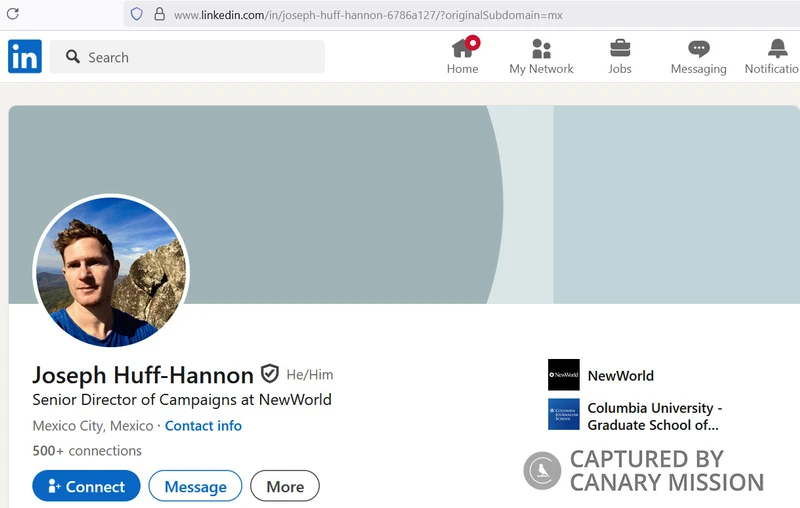Click the Columbia Journalism School logo
Image resolution: width=800 pixels, height=508 pixels.
pyautogui.click(x=563, y=414)
